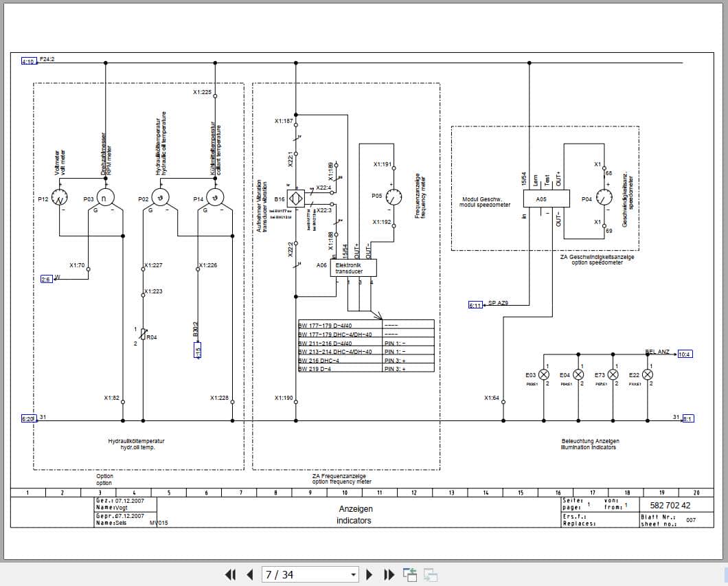728x586 pixels.
Task: Click the 'Beleuchtung Anzeigen' caption
Action: (x=590, y=441)
